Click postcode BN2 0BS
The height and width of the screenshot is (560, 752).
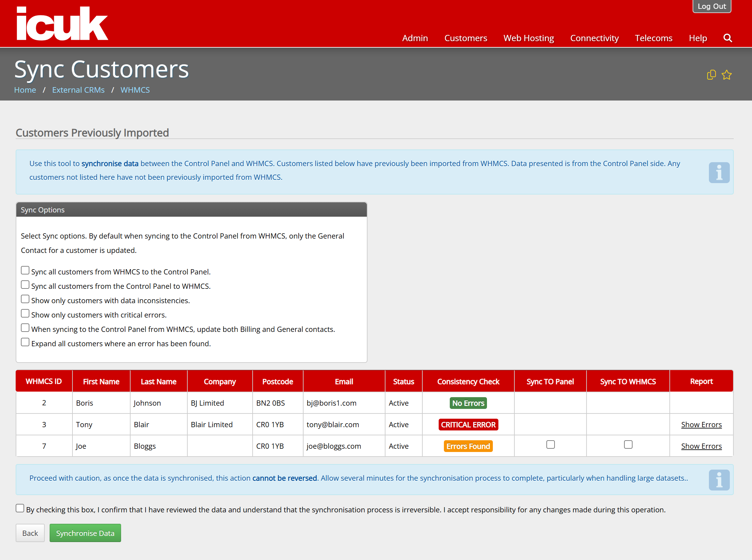click(270, 403)
